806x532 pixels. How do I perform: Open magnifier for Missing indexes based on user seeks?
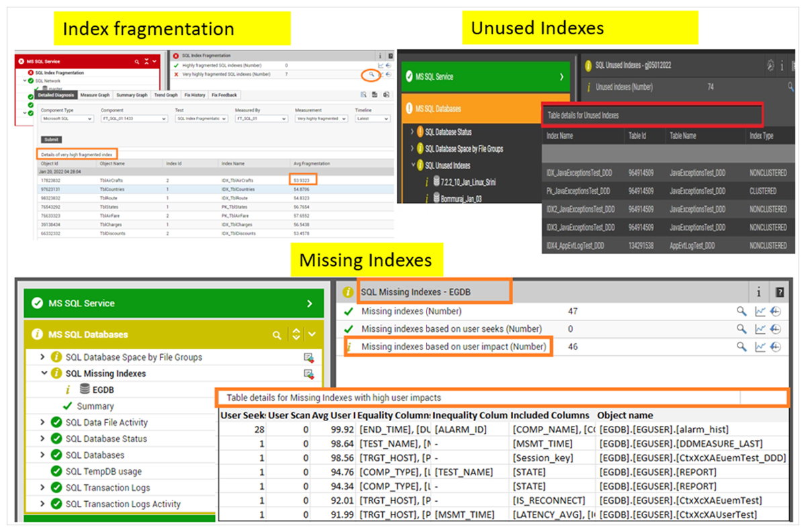(x=741, y=329)
